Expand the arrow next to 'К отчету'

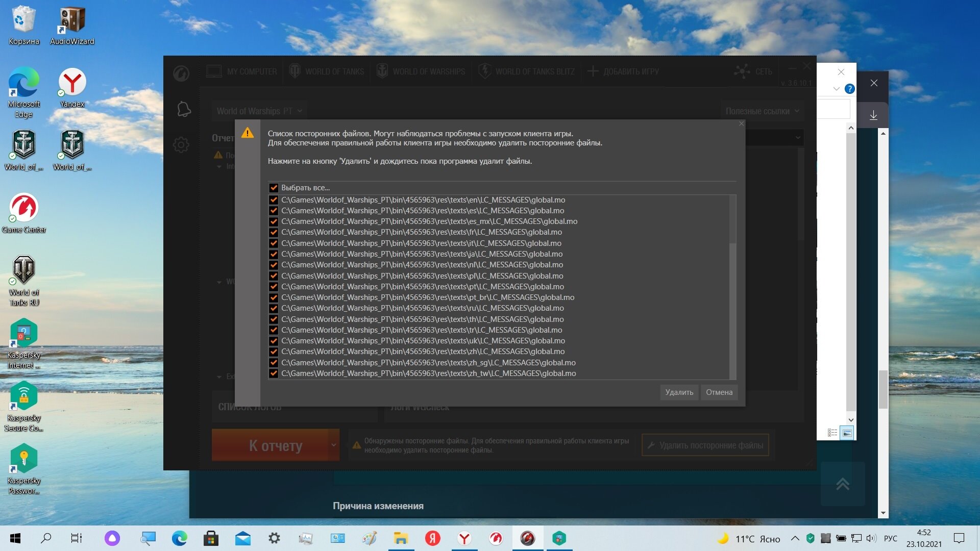click(334, 445)
